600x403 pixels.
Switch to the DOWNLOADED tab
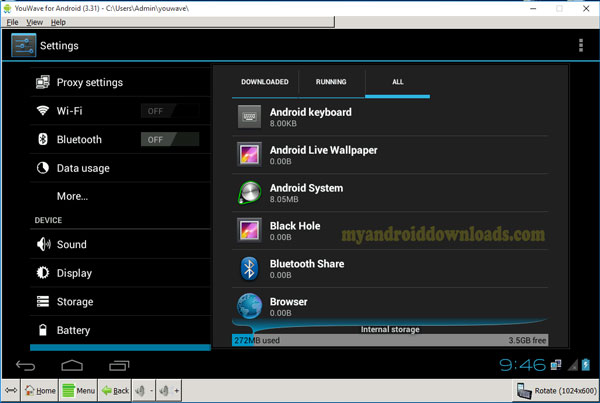[265, 82]
